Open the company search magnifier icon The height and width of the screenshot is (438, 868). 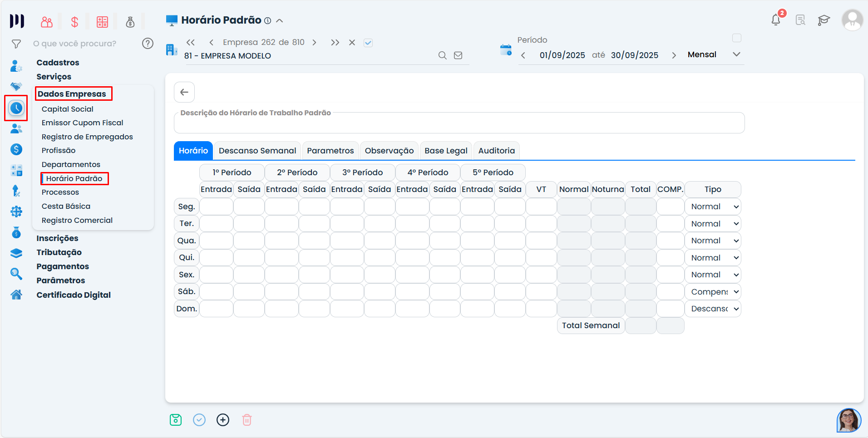(x=442, y=55)
